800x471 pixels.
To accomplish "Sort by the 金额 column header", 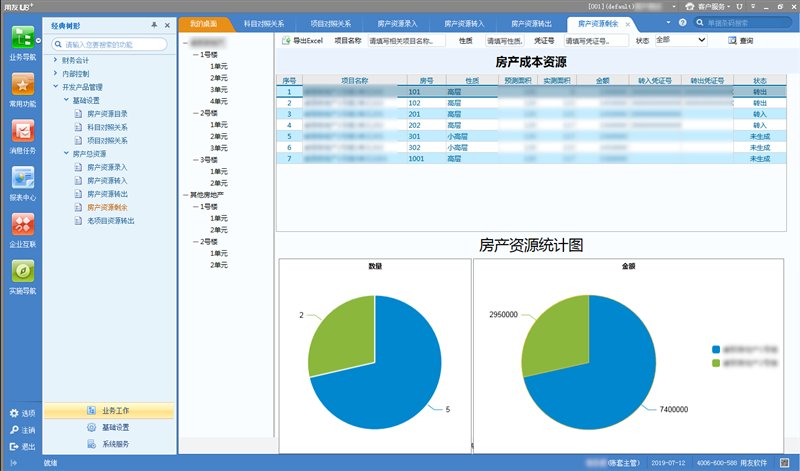I will click(603, 80).
